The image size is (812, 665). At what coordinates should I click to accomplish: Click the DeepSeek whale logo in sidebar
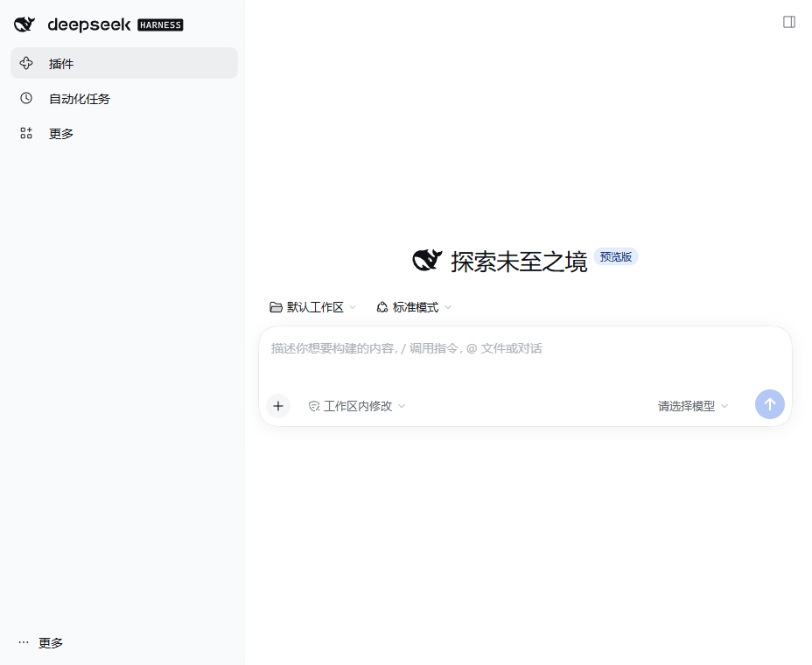(x=24, y=24)
